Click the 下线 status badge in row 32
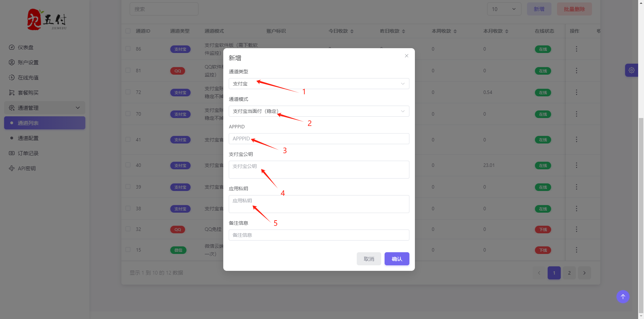644x319 pixels. pyautogui.click(x=543, y=230)
